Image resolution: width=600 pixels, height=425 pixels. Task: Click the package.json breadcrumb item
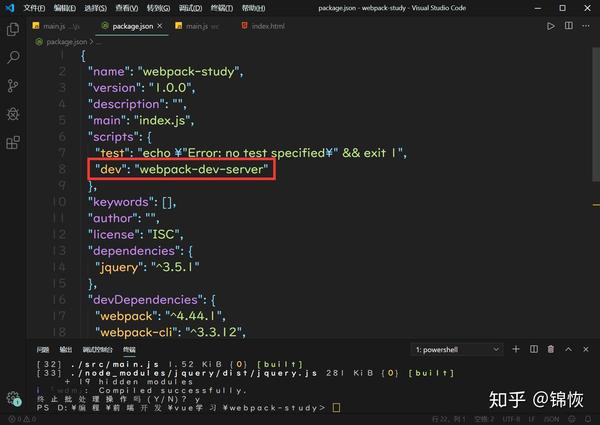[66, 42]
